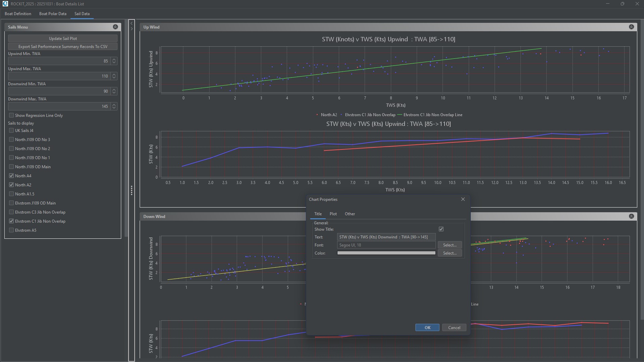Close the Chart Properties dialog
The height and width of the screenshot is (362, 644).
(463, 199)
